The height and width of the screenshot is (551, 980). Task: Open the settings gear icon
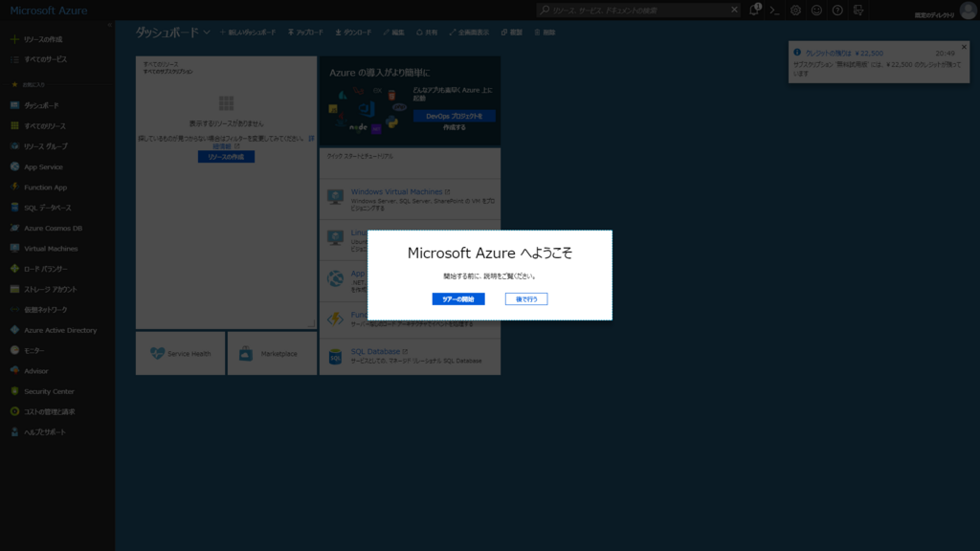point(795,10)
